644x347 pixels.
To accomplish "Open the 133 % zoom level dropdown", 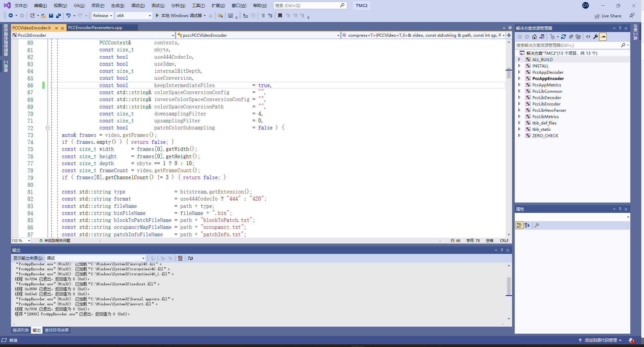I will [x=21, y=241].
